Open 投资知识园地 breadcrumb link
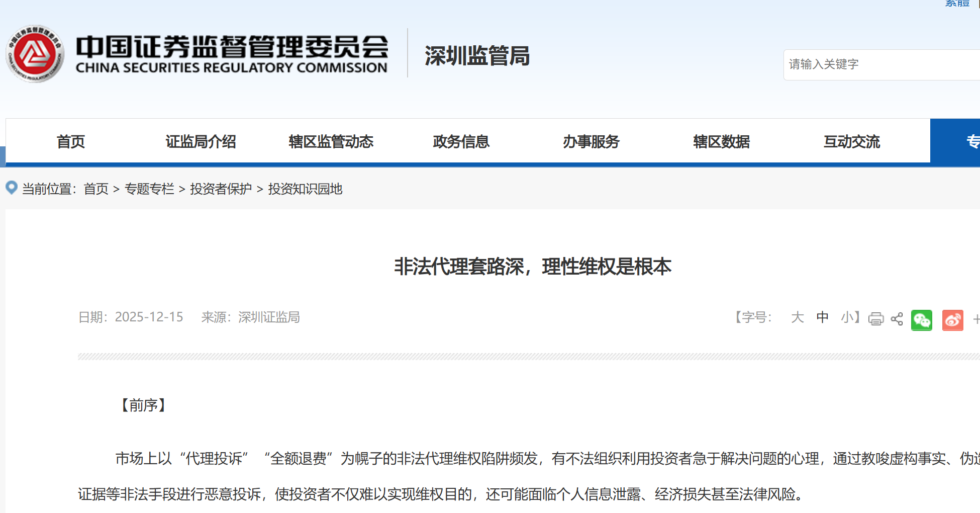 [x=304, y=189]
